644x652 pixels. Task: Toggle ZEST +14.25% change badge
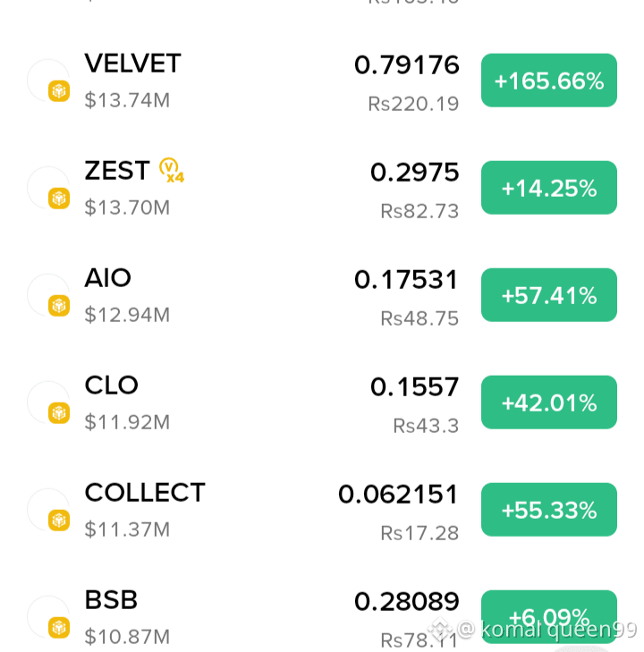(549, 188)
